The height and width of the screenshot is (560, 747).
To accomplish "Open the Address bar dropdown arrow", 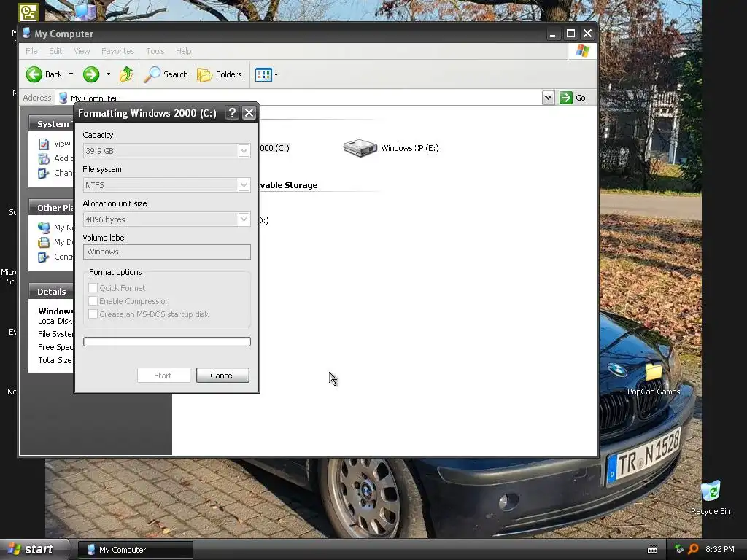I will (548, 98).
